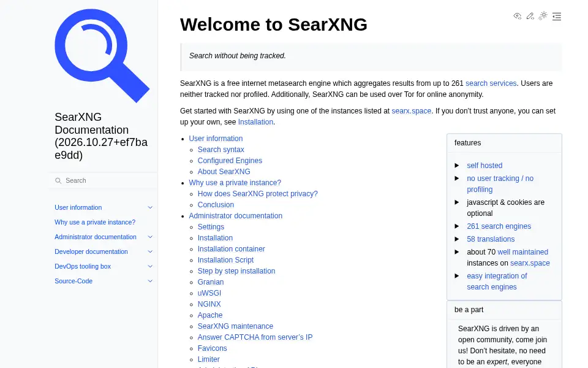Viewport: 588px width, 368px height.
Task: Focus the sidebar Search input field
Action: tap(103, 180)
